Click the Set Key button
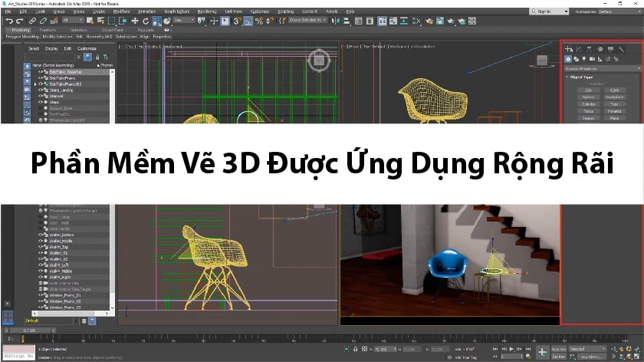This screenshot has width=644, height=362. [559, 357]
